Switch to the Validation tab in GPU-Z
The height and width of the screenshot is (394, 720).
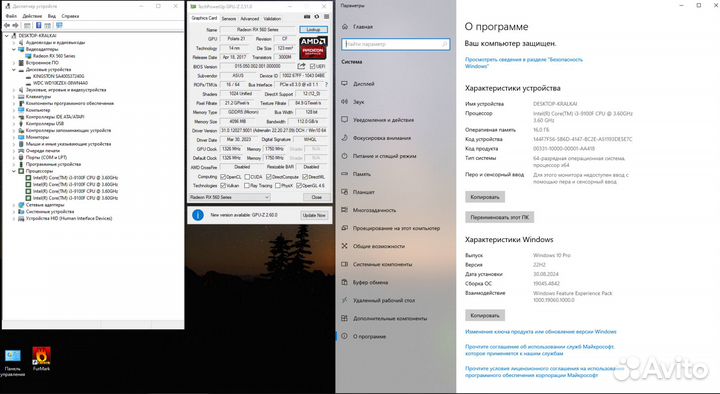[x=272, y=18]
